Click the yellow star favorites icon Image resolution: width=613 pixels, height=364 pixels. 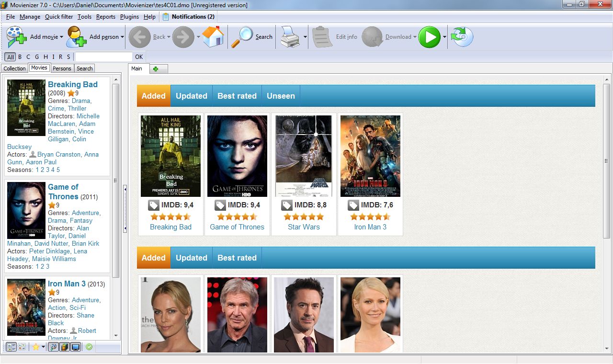(35, 347)
